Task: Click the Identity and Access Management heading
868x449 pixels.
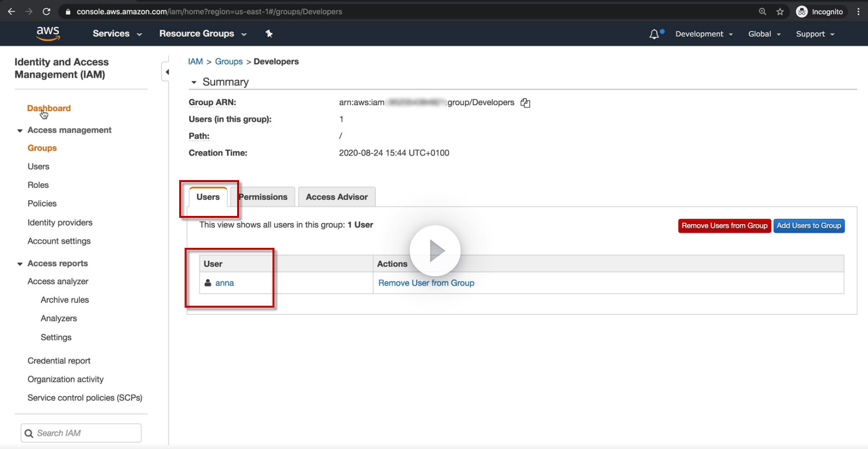Action: 61,68
